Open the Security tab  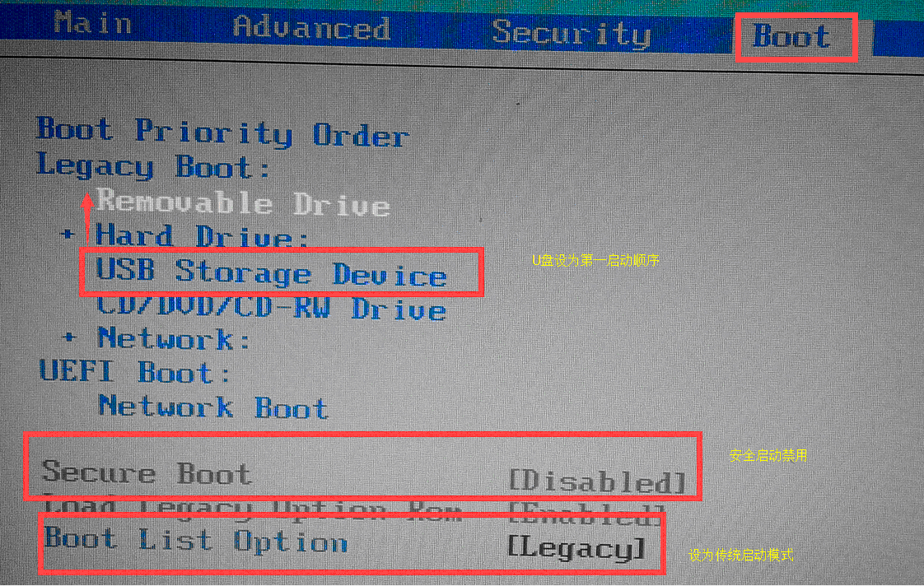pyautogui.click(x=571, y=33)
